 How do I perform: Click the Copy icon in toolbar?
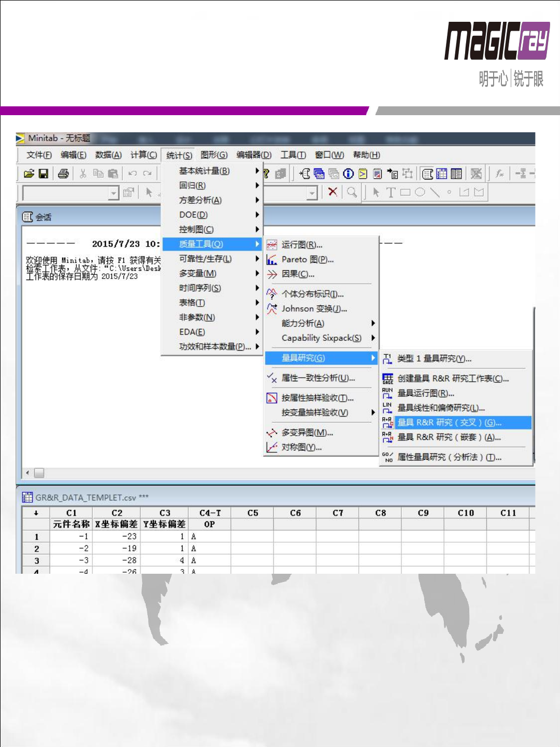[98, 174]
